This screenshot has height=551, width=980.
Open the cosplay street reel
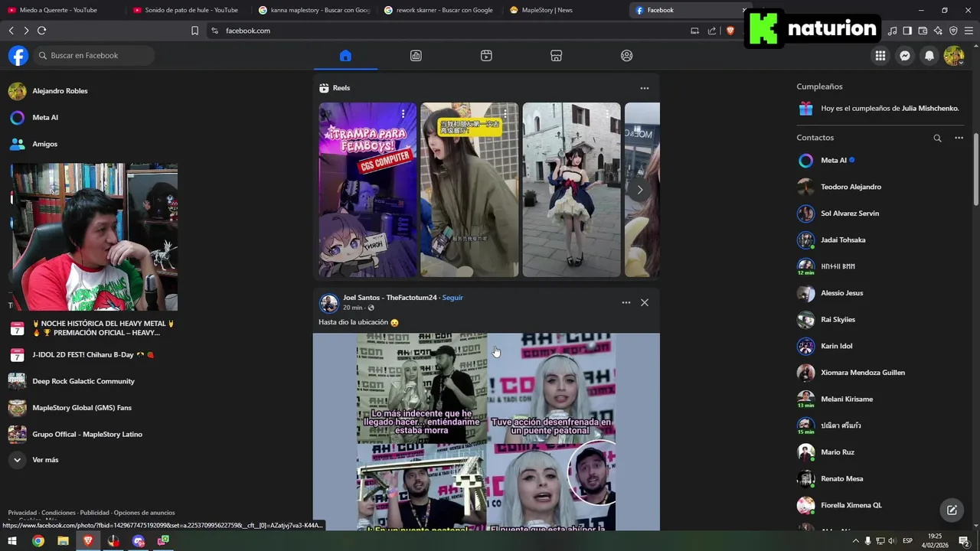coord(571,190)
